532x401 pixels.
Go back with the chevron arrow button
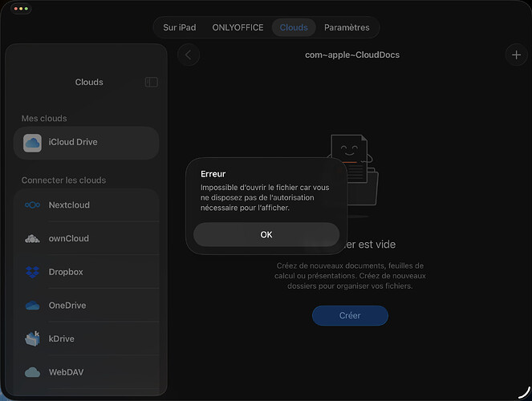click(x=189, y=55)
